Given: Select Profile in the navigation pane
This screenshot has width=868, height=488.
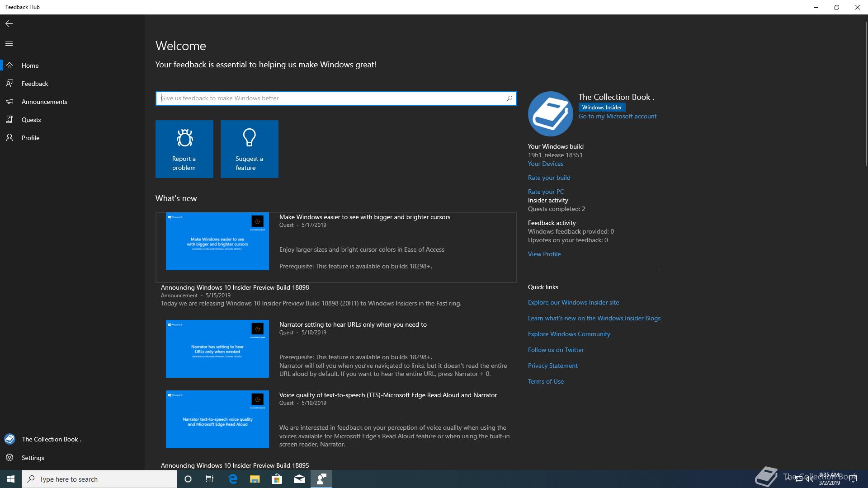Looking at the screenshot, I should 30,138.
